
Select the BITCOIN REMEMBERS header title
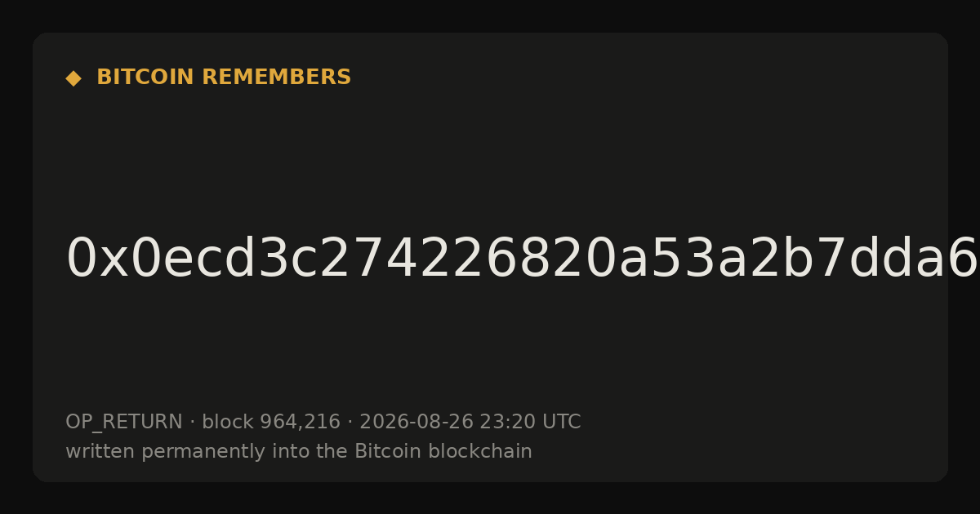pyautogui.click(x=224, y=78)
